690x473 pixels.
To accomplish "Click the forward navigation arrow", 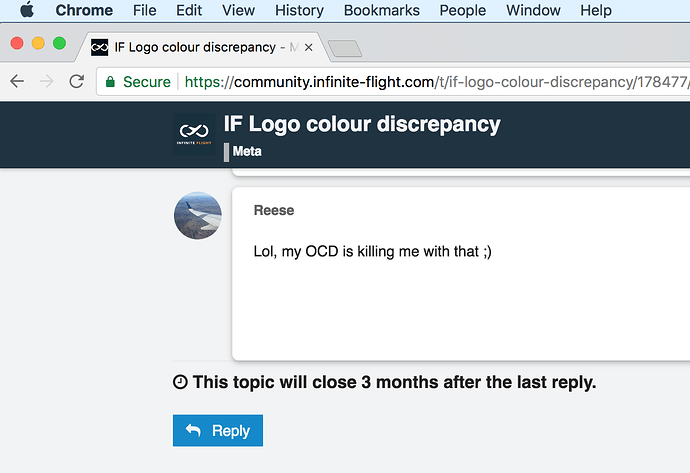I will click(46, 82).
